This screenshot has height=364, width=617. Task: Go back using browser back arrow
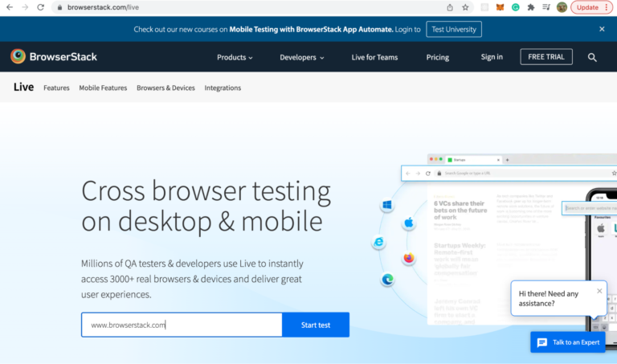coord(10,7)
